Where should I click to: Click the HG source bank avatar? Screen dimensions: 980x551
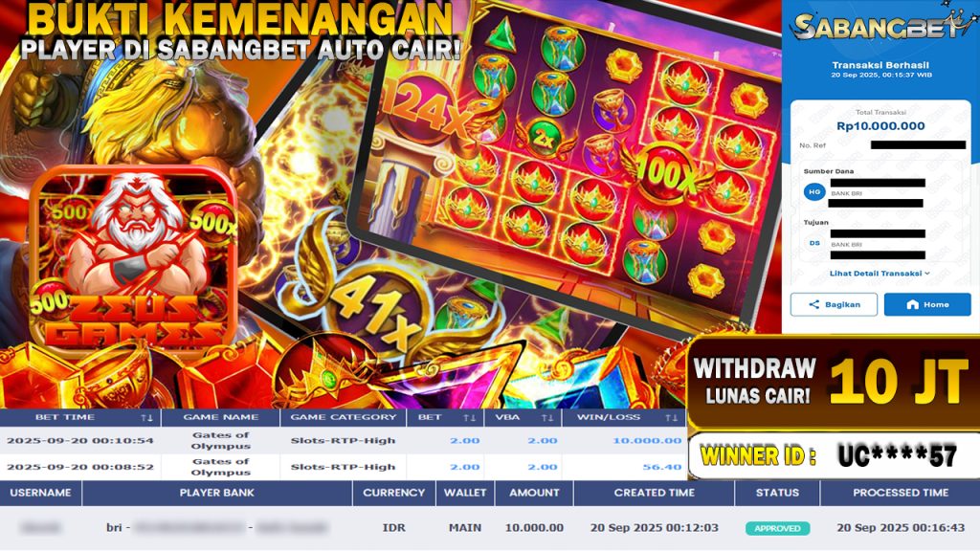814,191
